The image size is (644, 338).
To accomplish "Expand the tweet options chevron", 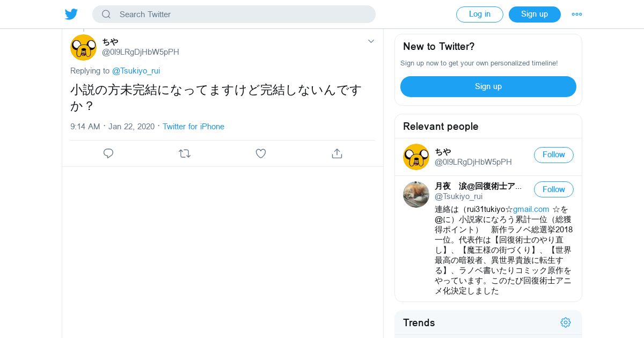I will [x=371, y=41].
